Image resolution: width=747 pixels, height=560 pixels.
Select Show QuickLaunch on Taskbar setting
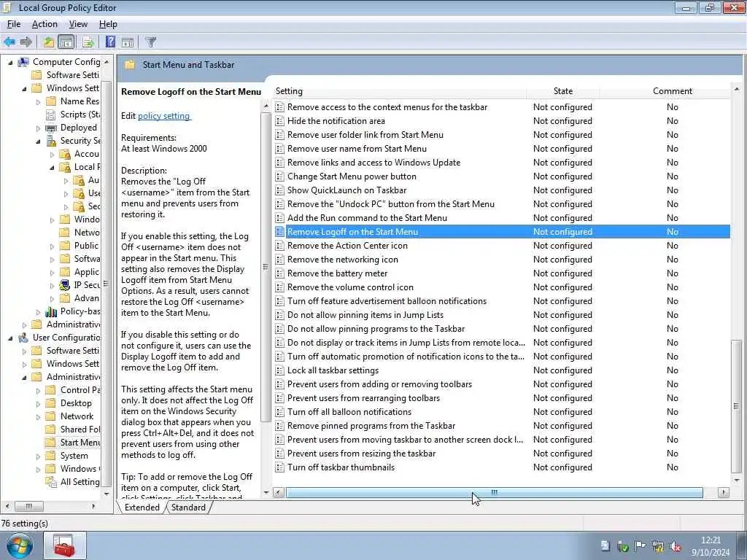coord(502,190)
